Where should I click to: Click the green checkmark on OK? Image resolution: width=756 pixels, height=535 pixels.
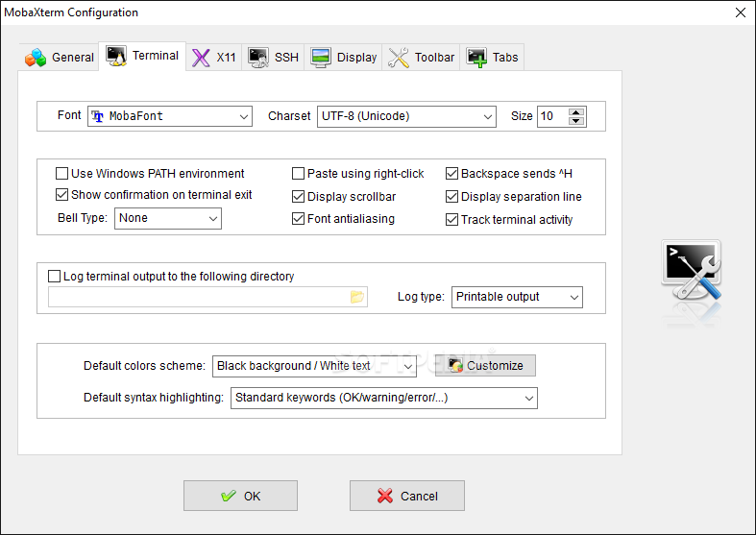click(229, 496)
